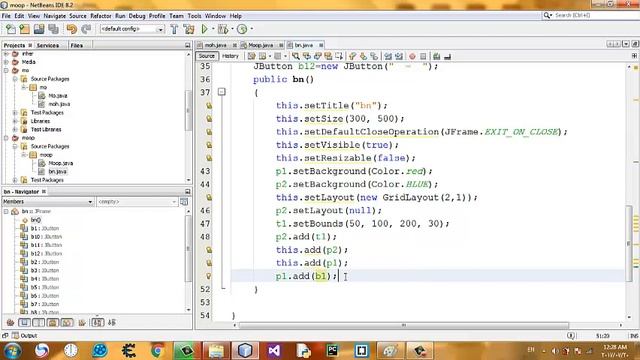The height and width of the screenshot is (360, 640).
Task: Click the red Start Macro Recording icon
Action: point(412,56)
